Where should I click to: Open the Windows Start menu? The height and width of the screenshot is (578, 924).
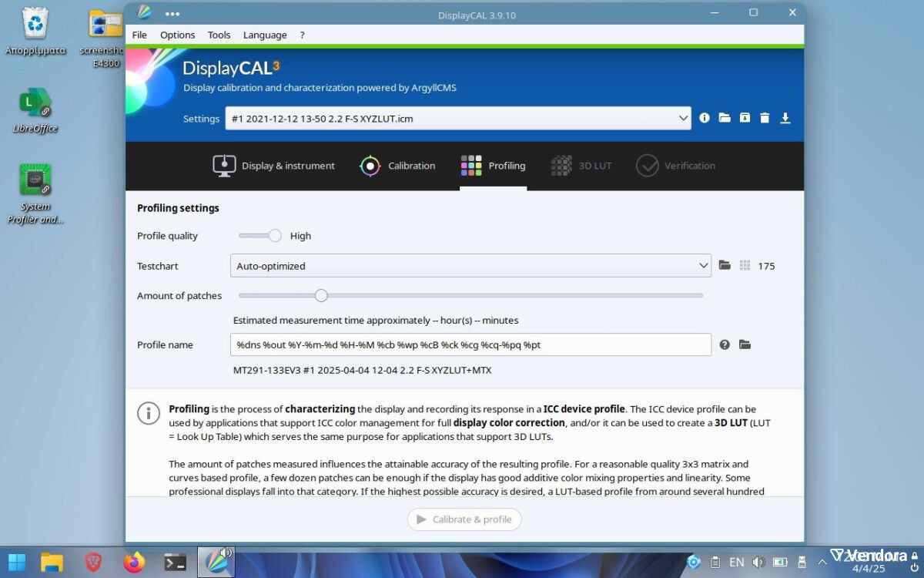pos(16,562)
